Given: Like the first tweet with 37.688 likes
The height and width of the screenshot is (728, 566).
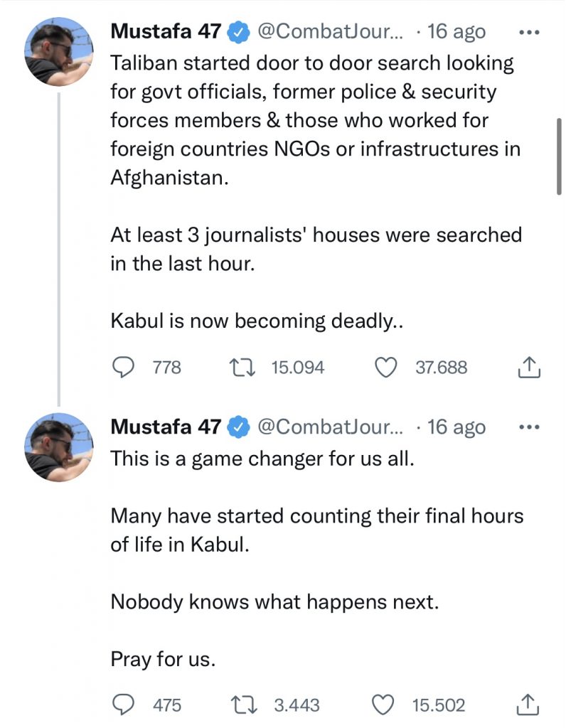Looking at the screenshot, I should pos(385,367).
